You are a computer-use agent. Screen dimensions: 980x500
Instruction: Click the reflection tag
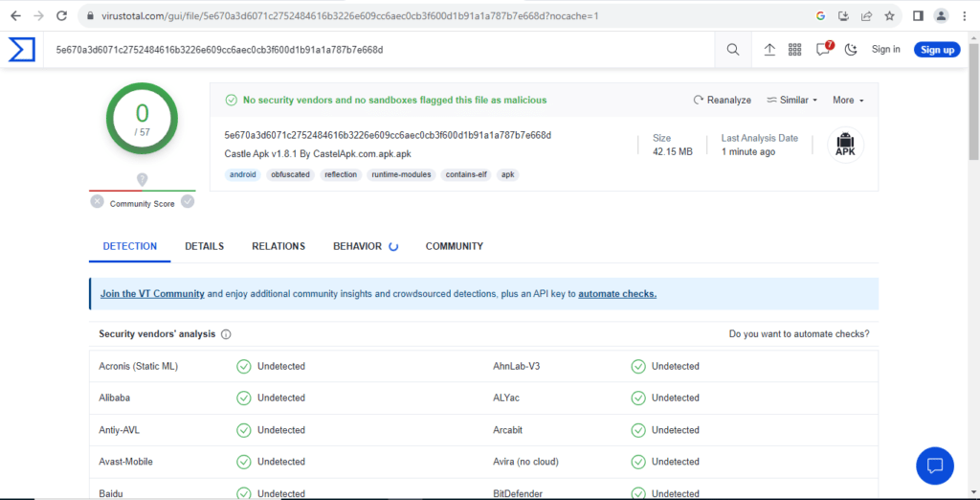[x=341, y=174]
